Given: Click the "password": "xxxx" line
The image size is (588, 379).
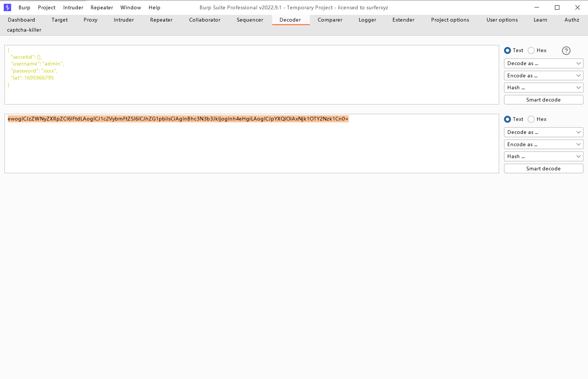Looking at the screenshot, I should tap(34, 71).
